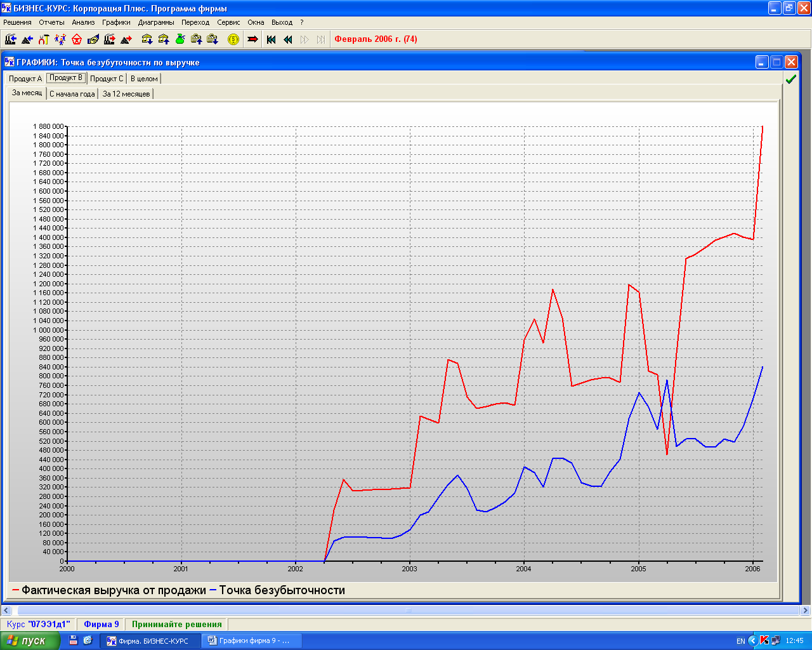This screenshot has width=812, height=650.
Task: Click the horizontal scrollbar thumb
Action: pyautogui.click(x=409, y=611)
